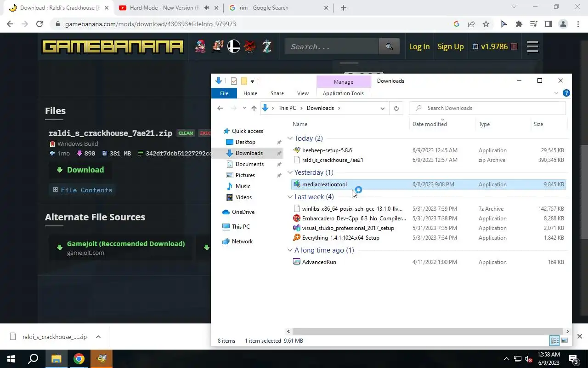This screenshot has width=588, height=368.
Task: Sort files by the Name column
Action: (x=300, y=124)
